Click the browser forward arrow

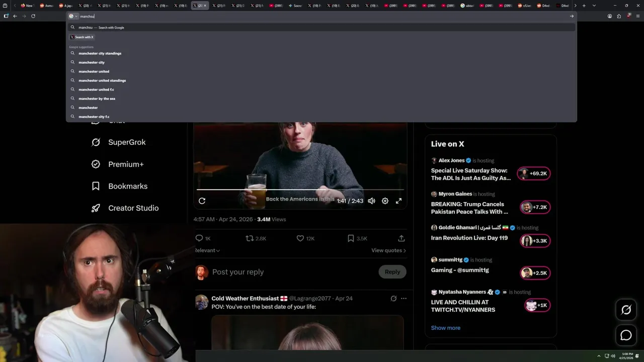tap(24, 16)
